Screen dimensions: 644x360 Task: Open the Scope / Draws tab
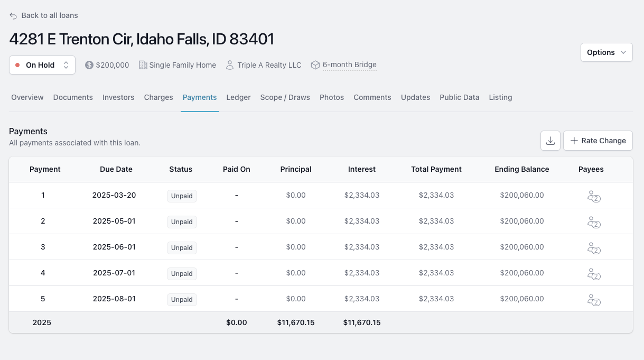285,97
